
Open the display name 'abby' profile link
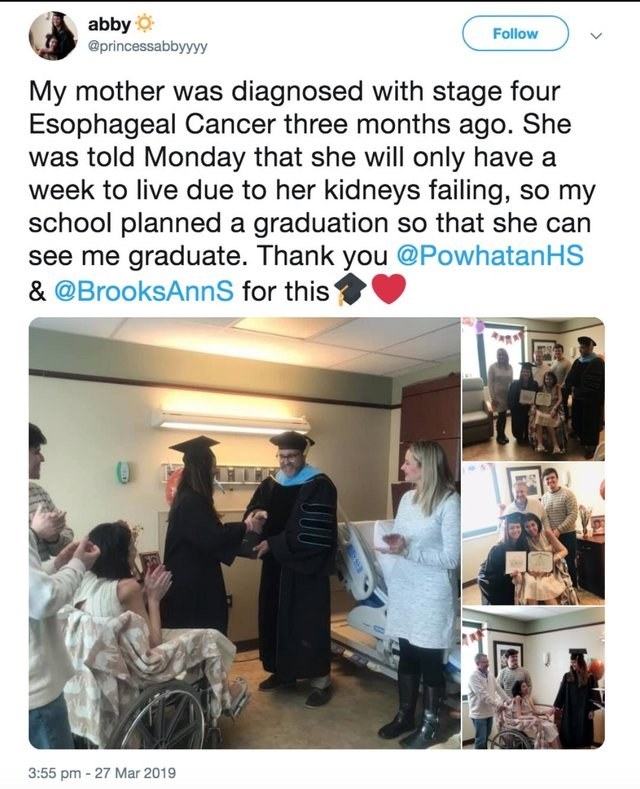point(108,23)
